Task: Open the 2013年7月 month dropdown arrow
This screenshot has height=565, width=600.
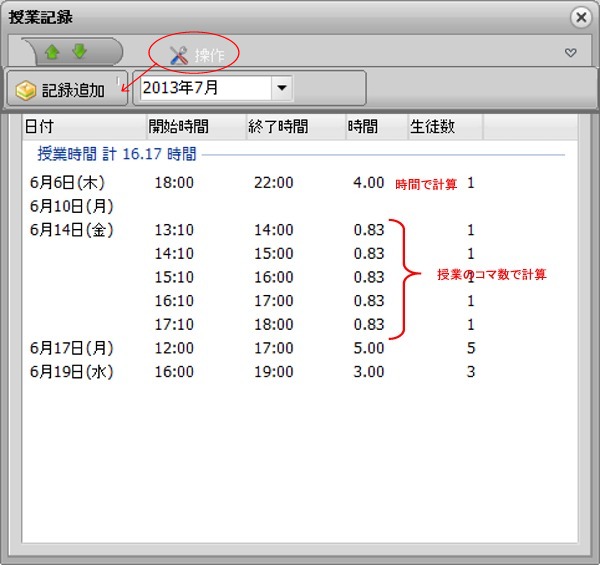Action: [x=282, y=88]
